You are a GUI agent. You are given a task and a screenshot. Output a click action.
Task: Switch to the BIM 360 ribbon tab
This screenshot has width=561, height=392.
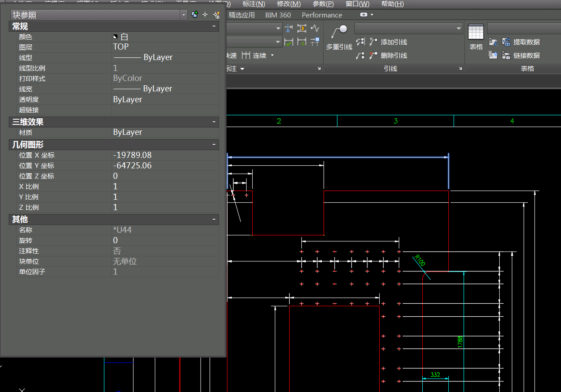(x=278, y=15)
